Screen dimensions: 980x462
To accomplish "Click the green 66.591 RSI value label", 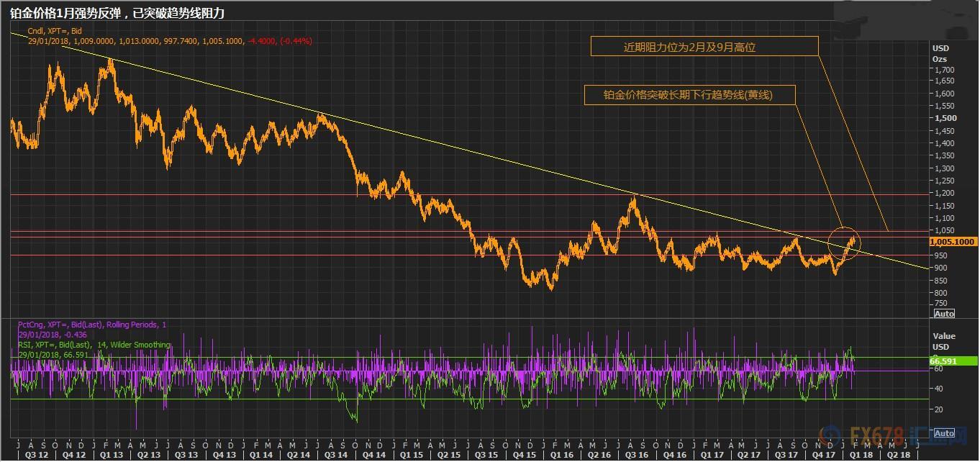I will click(953, 361).
